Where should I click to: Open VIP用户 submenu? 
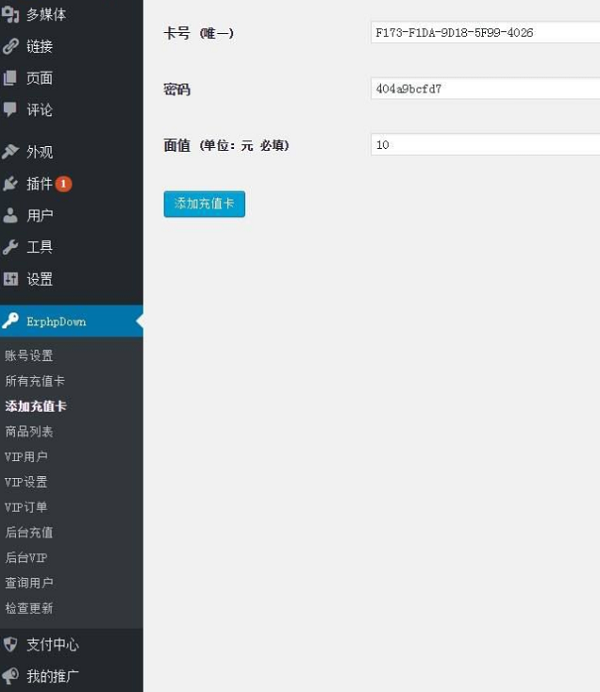pyautogui.click(x=26, y=457)
